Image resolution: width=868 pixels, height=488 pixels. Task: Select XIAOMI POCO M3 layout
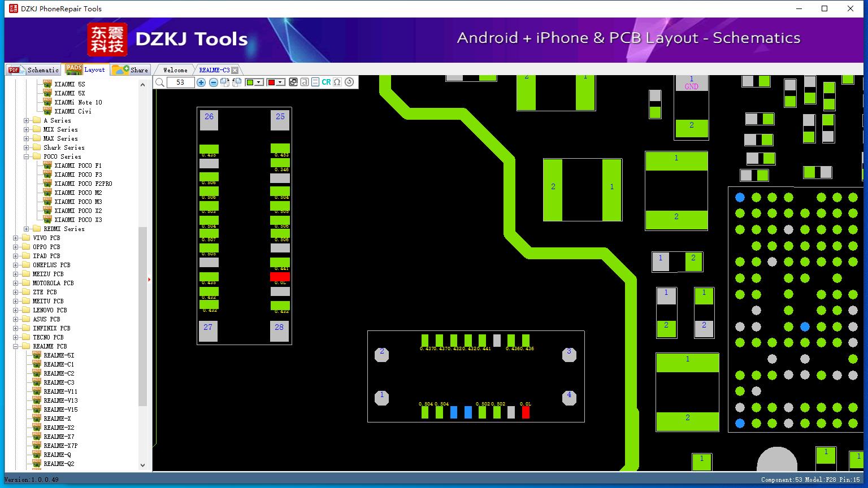tap(78, 202)
